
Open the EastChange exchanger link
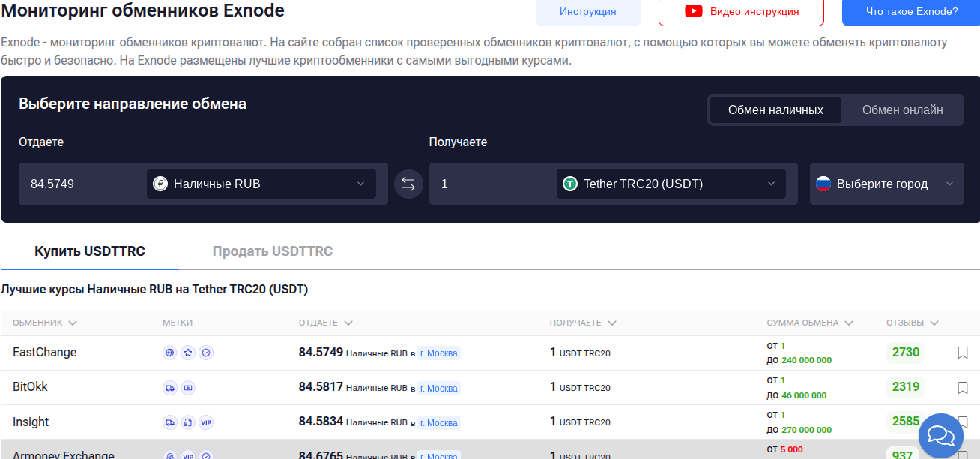click(45, 352)
